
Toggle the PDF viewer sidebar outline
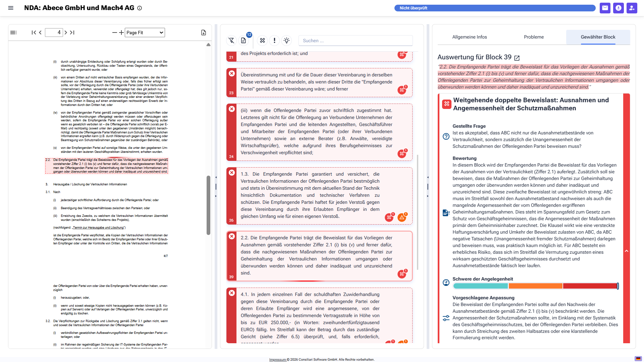13,33
